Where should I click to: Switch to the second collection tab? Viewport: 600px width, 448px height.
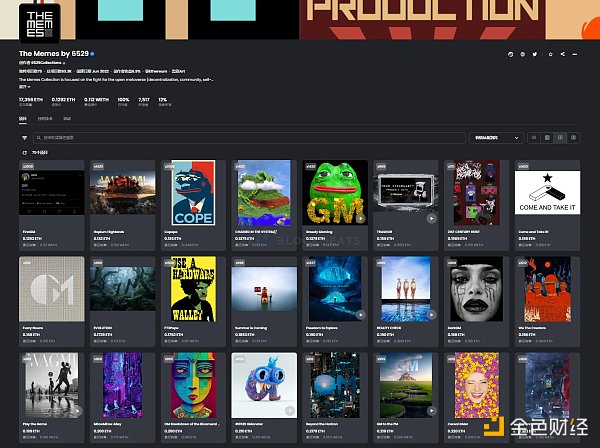coord(46,118)
